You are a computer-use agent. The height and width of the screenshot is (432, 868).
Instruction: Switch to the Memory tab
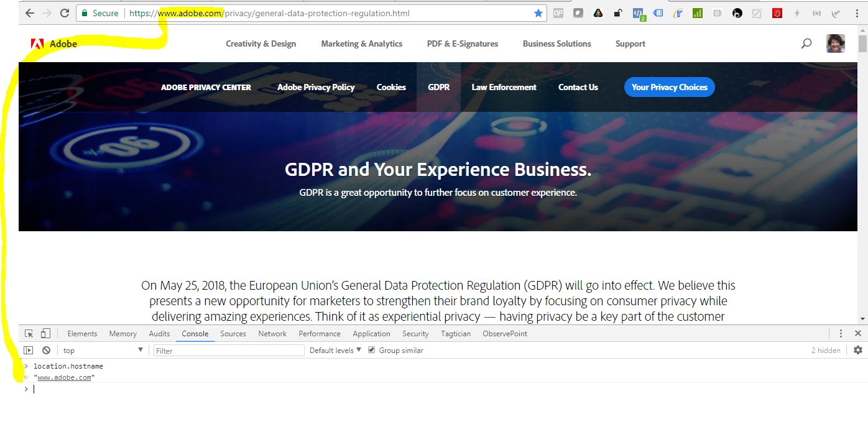pos(122,334)
